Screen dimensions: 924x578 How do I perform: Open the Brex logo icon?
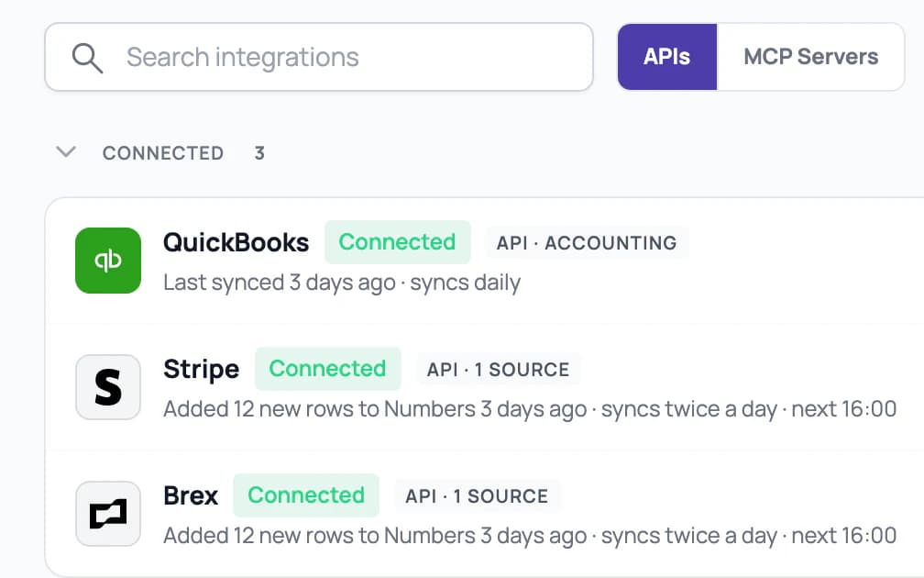pos(108,514)
